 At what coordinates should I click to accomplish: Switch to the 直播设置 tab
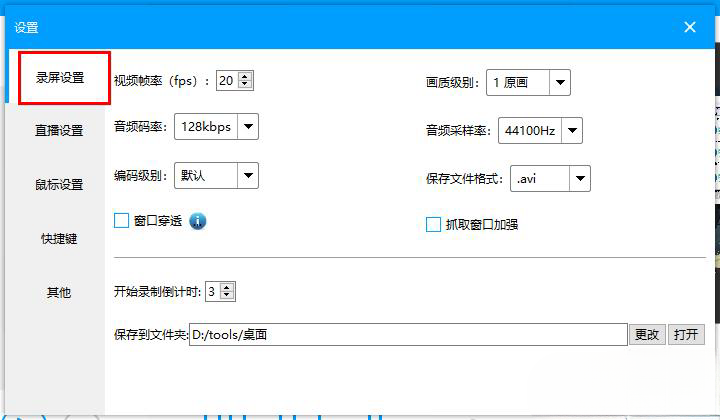pos(59,131)
